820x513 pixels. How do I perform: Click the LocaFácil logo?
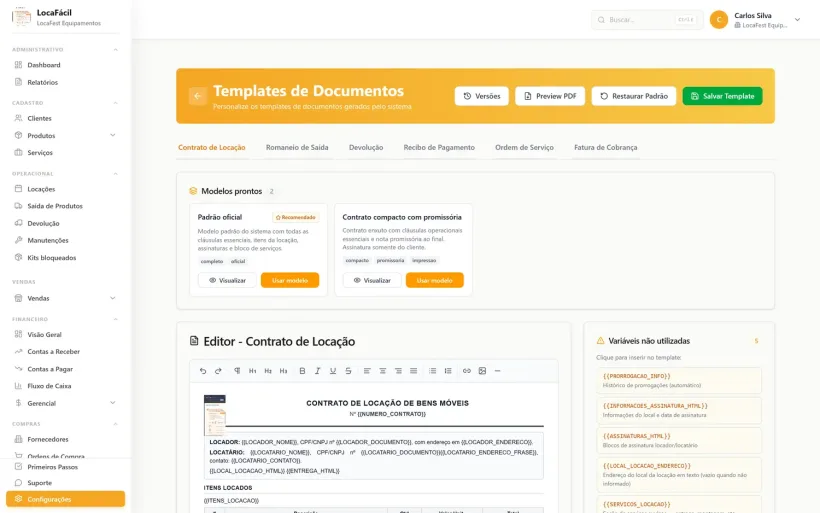[x=21, y=17]
